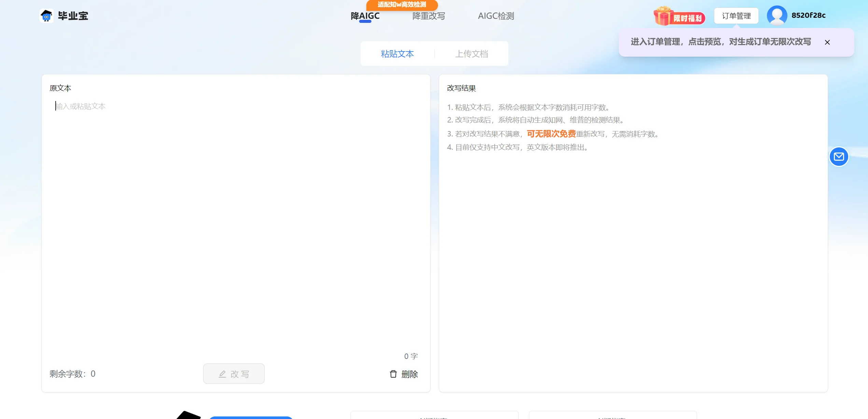
Task: Click the 毕业宝 logo icon
Action: pyautogui.click(x=47, y=15)
